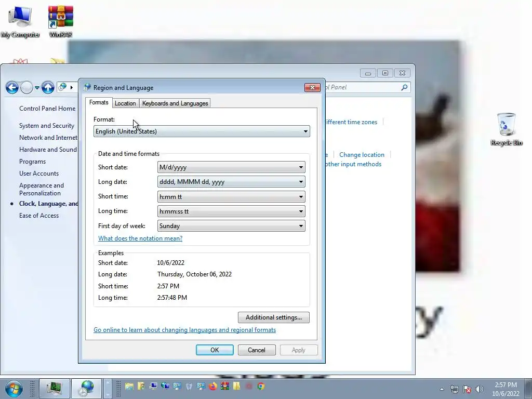Launch WinRAR from the quick launch bar
The width and height of the screenshot is (532, 399).
(224, 386)
